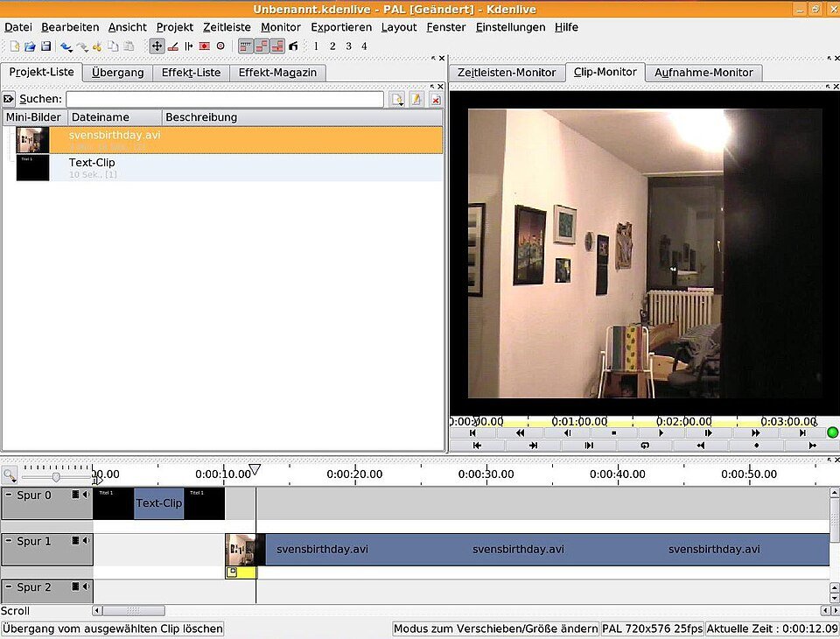This screenshot has width=840, height=639.
Task: Open project using the folder icon
Action: [x=30, y=46]
